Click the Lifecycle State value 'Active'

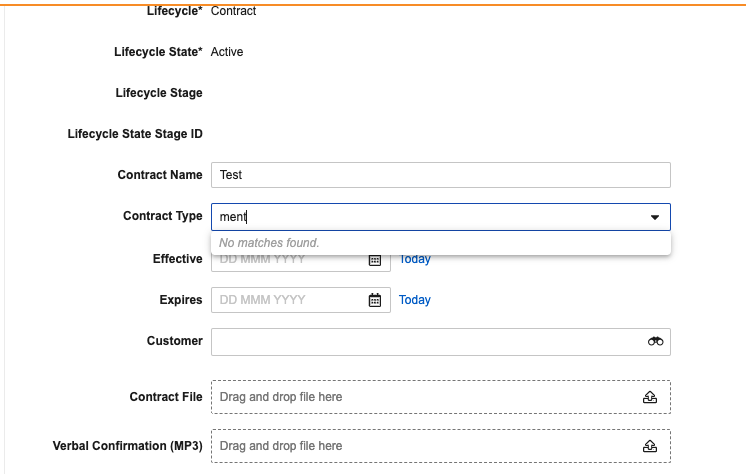click(x=227, y=51)
